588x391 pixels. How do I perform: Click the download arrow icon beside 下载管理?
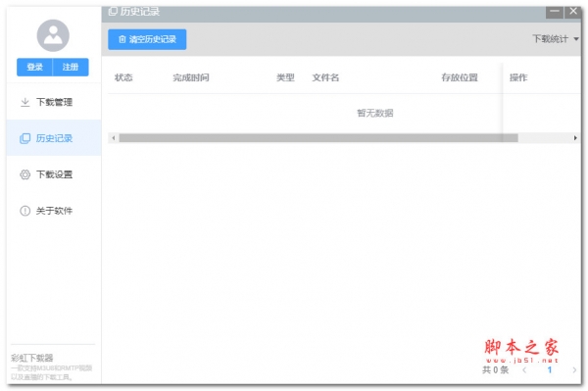[x=24, y=102]
